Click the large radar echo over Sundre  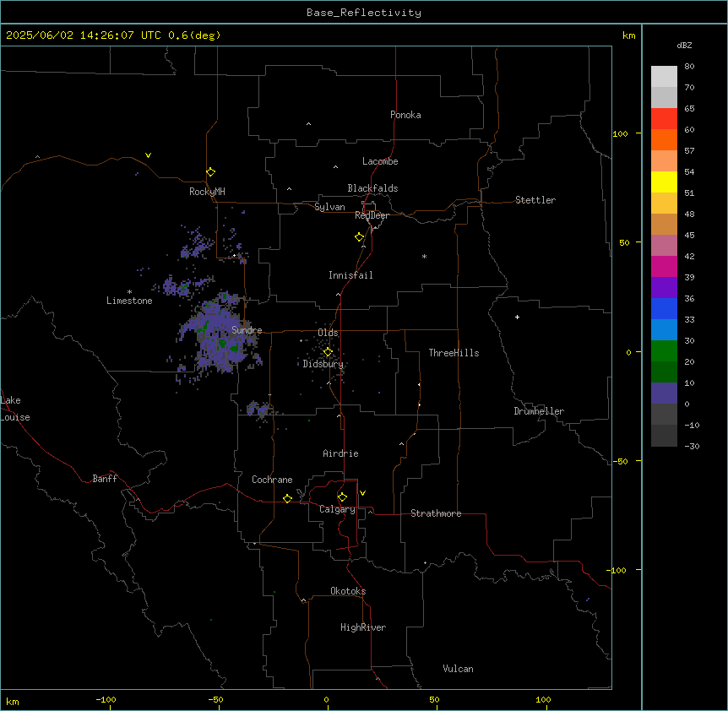[218, 334]
